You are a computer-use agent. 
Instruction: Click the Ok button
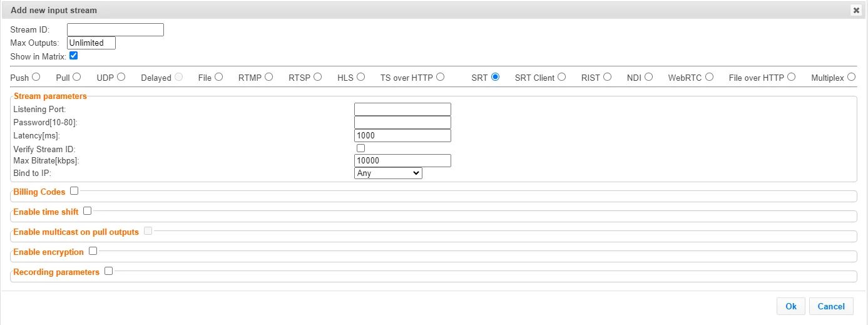[x=791, y=306]
